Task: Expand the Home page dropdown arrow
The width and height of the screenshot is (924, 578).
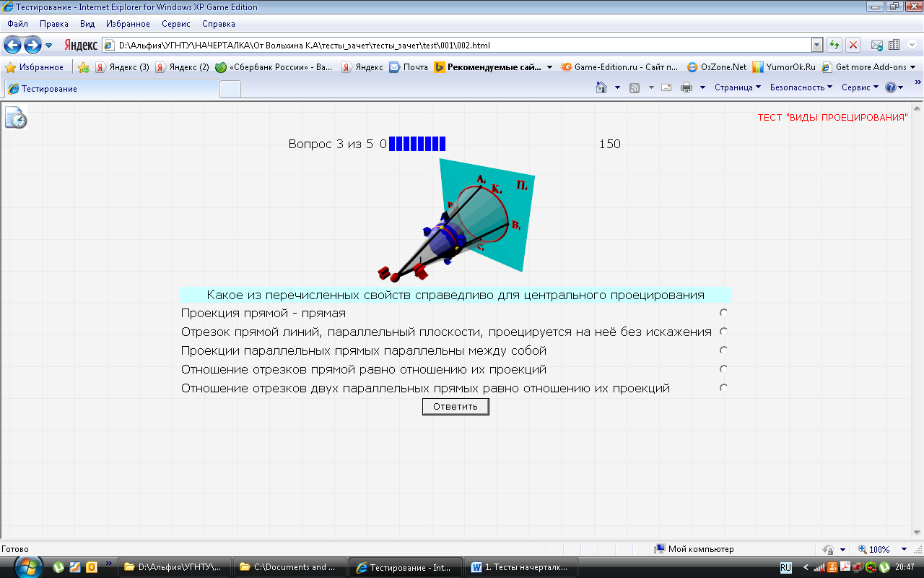Action: pos(617,87)
